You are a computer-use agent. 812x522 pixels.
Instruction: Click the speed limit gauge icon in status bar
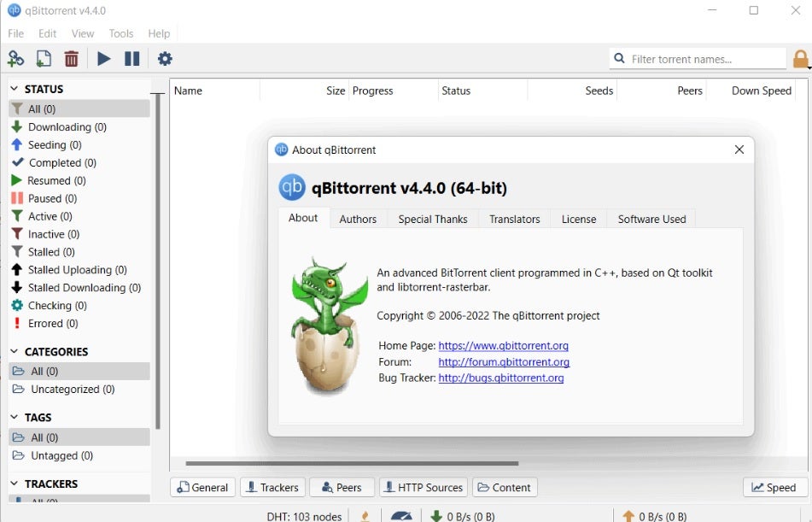[x=401, y=515]
